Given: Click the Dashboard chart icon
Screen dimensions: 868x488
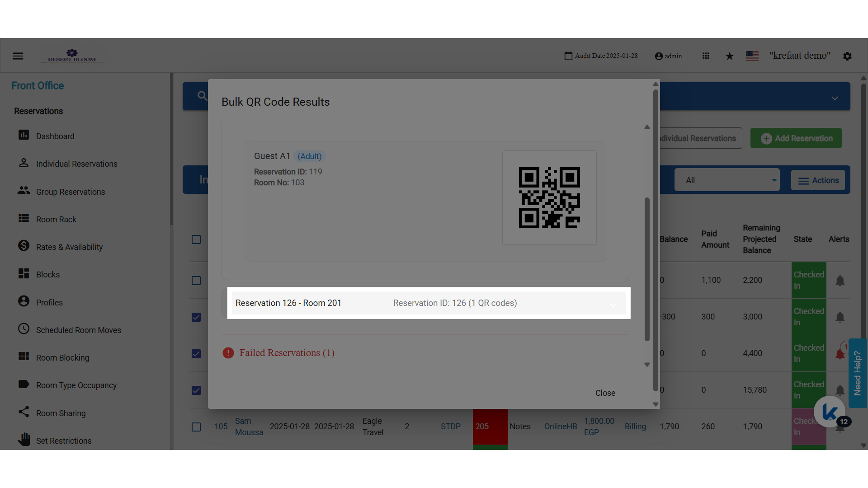Looking at the screenshot, I should (24, 135).
